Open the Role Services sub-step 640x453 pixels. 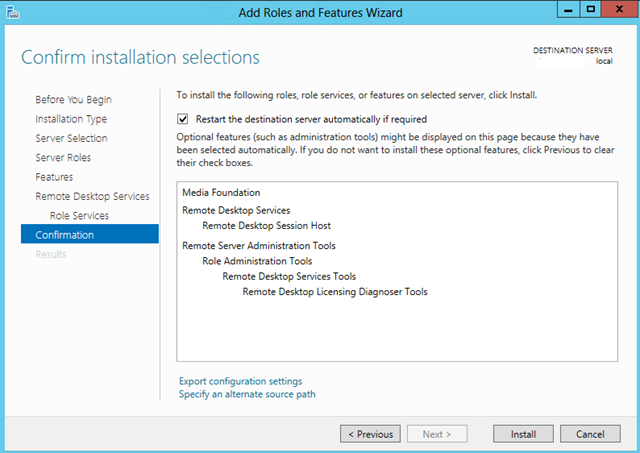pyautogui.click(x=79, y=215)
